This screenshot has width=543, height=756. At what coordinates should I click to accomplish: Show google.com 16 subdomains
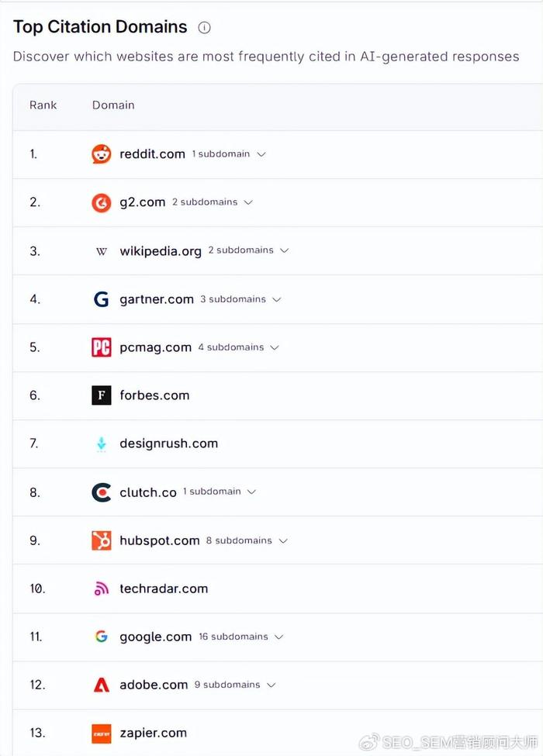click(279, 637)
